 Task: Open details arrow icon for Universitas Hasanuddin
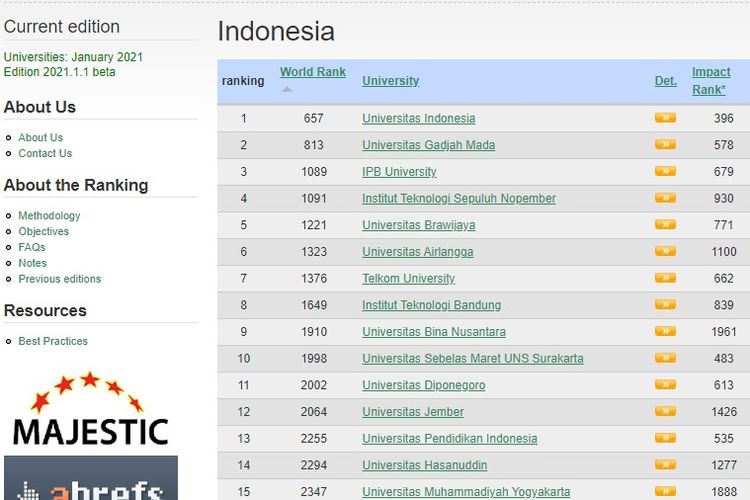point(665,465)
